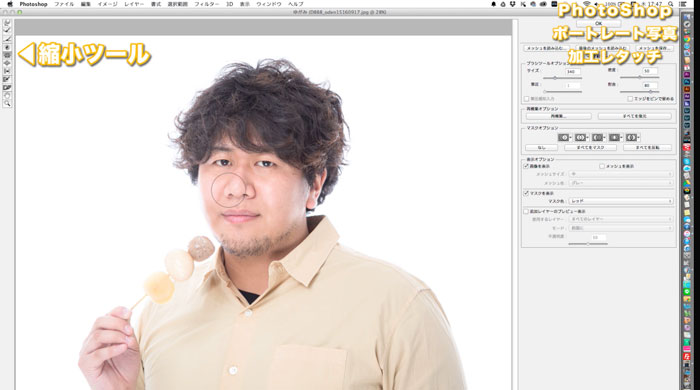Enable 追加レイヤーのプレビュー表示 checkbox
700x390 pixels.
click(x=526, y=212)
